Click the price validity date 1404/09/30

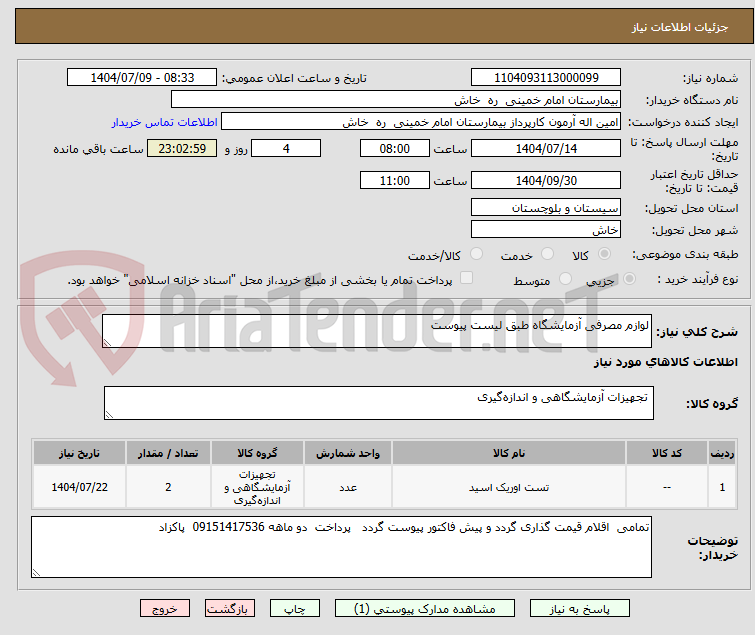546,181
